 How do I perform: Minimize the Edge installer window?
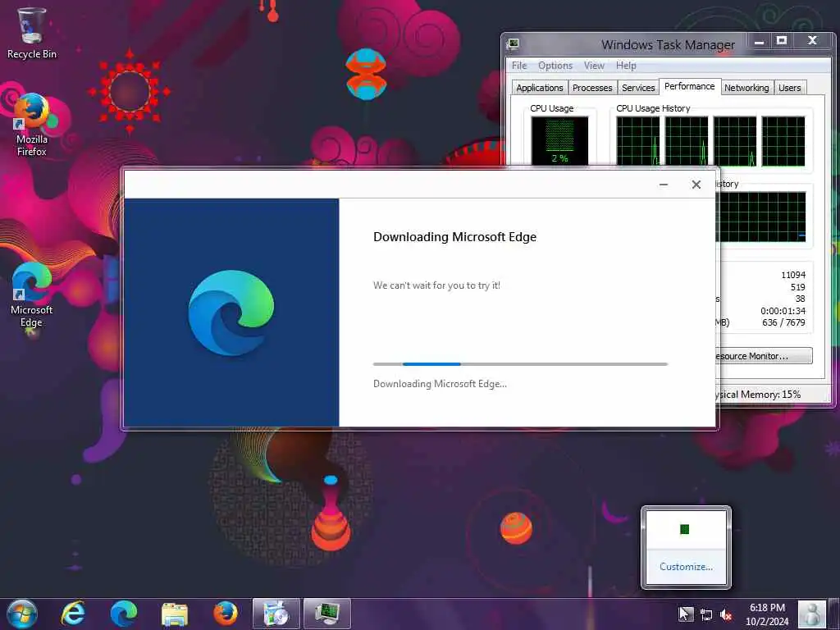click(663, 185)
